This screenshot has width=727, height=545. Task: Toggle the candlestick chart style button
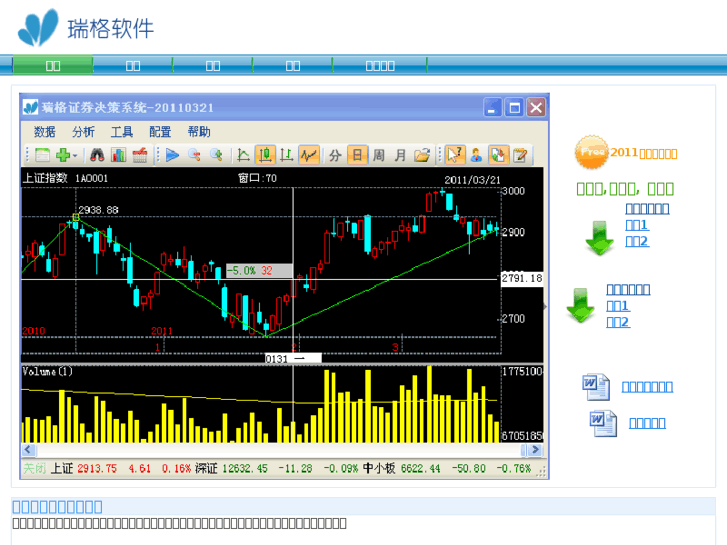[x=265, y=155]
